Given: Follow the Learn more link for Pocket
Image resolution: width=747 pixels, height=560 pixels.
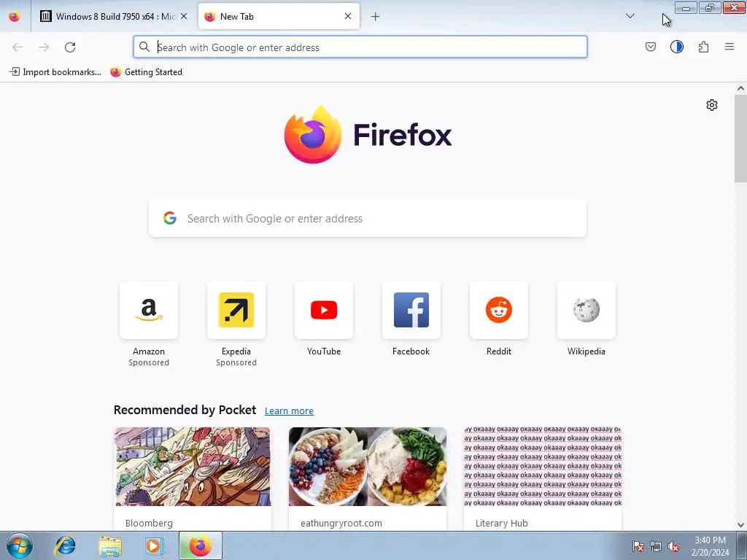Looking at the screenshot, I should coord(289,411).
